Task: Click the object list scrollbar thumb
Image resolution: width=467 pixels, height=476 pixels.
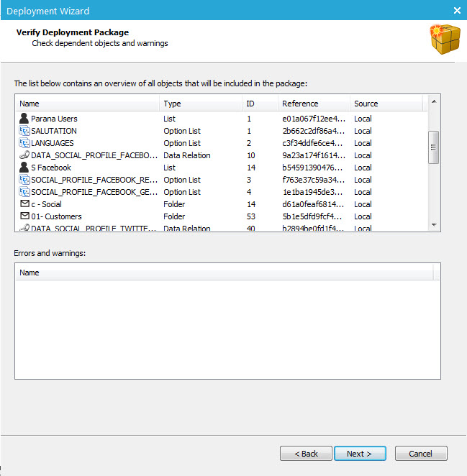Action: pyautogui.click(x=433, y=147)
